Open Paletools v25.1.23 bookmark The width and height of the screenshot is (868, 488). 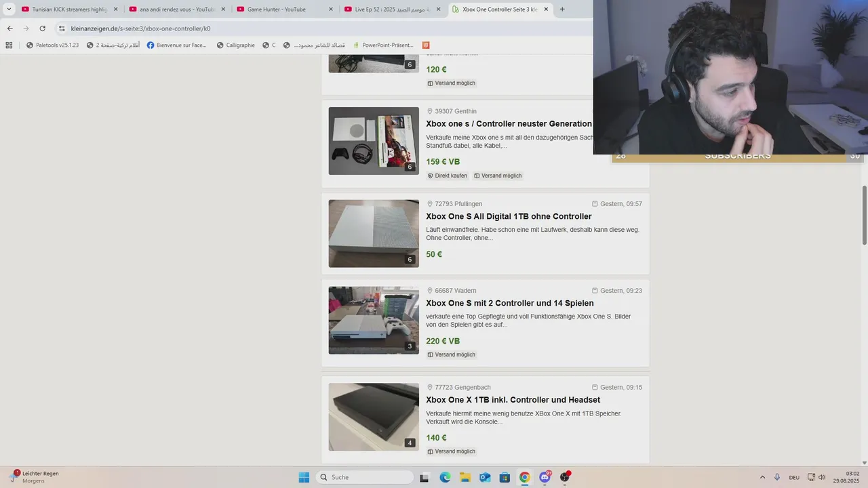[x=52, y=45]
